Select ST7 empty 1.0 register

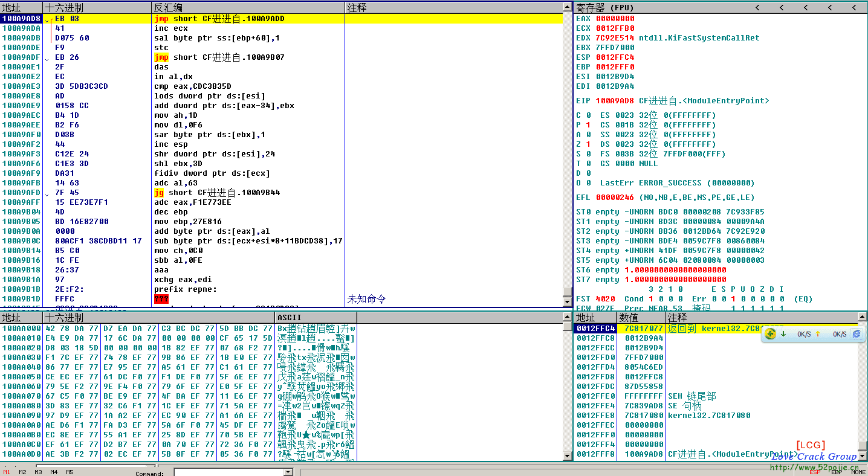[x=651, y=280]
